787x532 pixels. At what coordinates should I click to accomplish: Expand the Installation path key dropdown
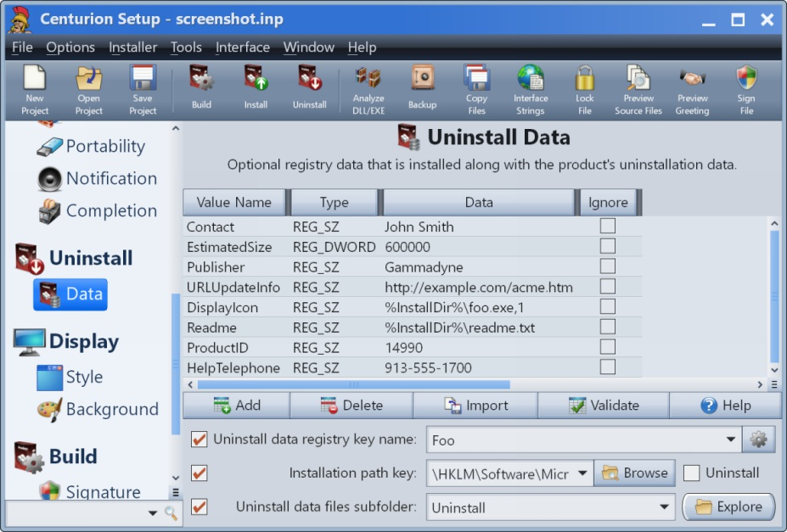(582, 473)
